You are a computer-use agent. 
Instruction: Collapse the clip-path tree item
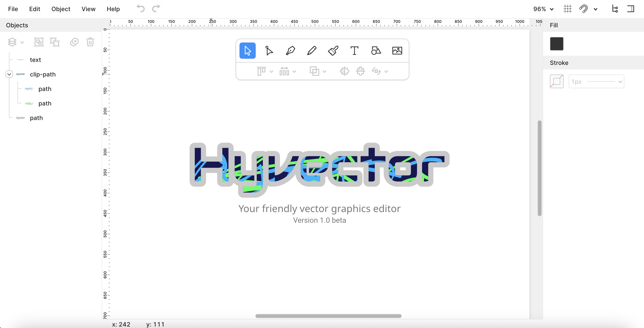(9, 74)
